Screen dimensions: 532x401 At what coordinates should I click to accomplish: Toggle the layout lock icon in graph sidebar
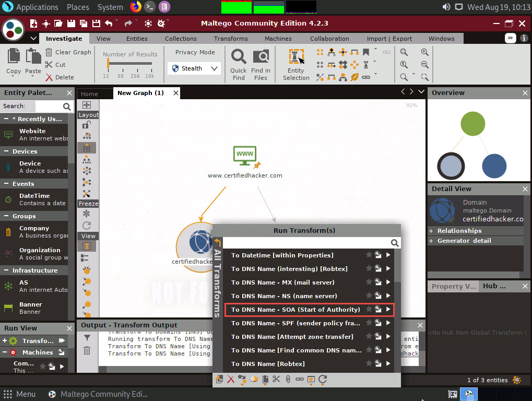[87, 125]
